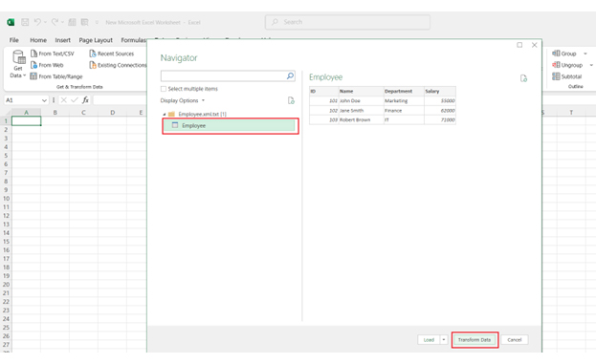Open the Name Box dropdown arrow
The width and height of the screenshot is (596, 364).
[x=44, y=100]
